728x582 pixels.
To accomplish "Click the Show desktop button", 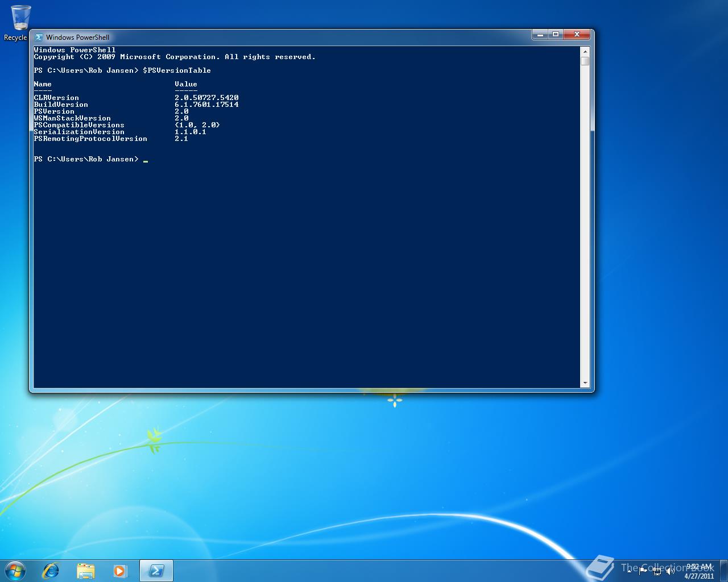I will pyautogui.click(x=725, y=571).
